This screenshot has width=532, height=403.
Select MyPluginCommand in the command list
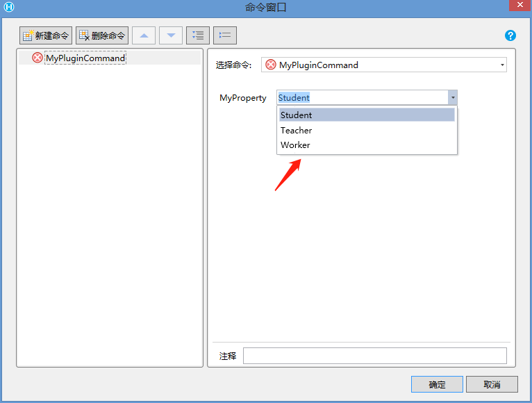coord(85,58)
